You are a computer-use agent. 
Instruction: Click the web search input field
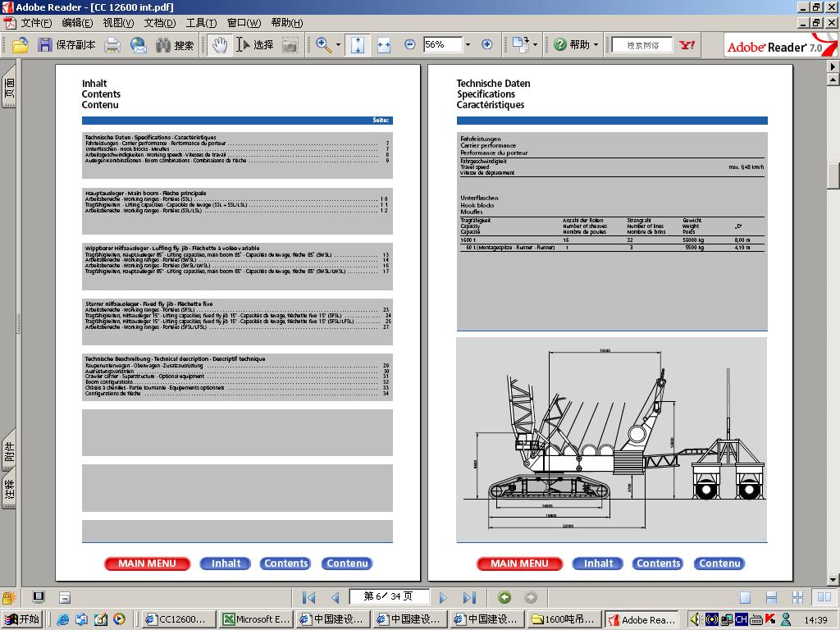click(x=642, y=45)
